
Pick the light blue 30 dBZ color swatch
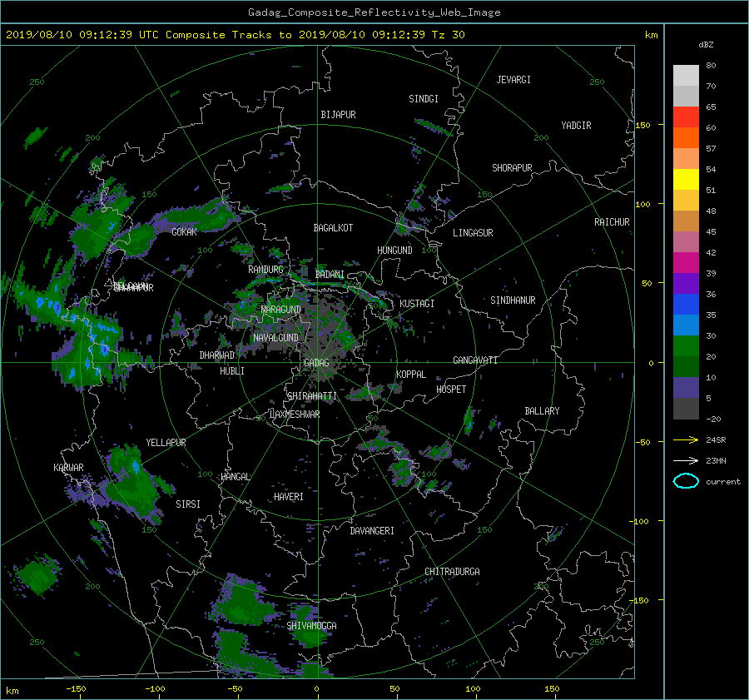pos(686,325)
